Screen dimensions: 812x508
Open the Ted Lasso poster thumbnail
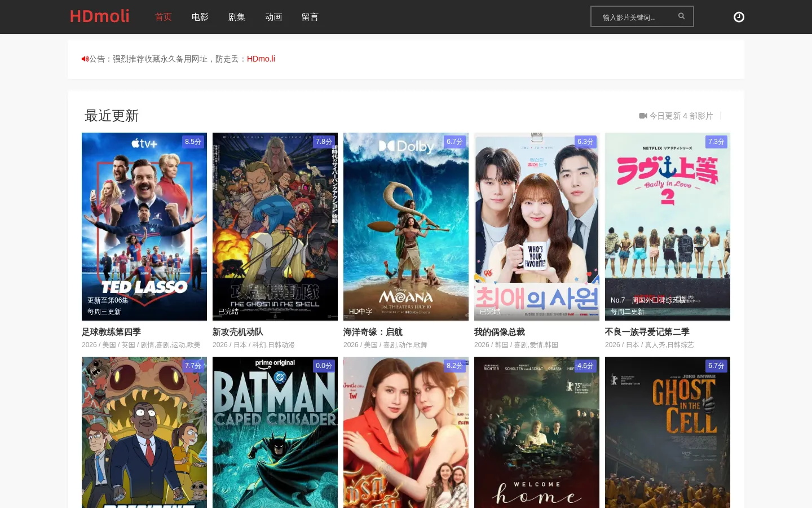click(144, 226)
